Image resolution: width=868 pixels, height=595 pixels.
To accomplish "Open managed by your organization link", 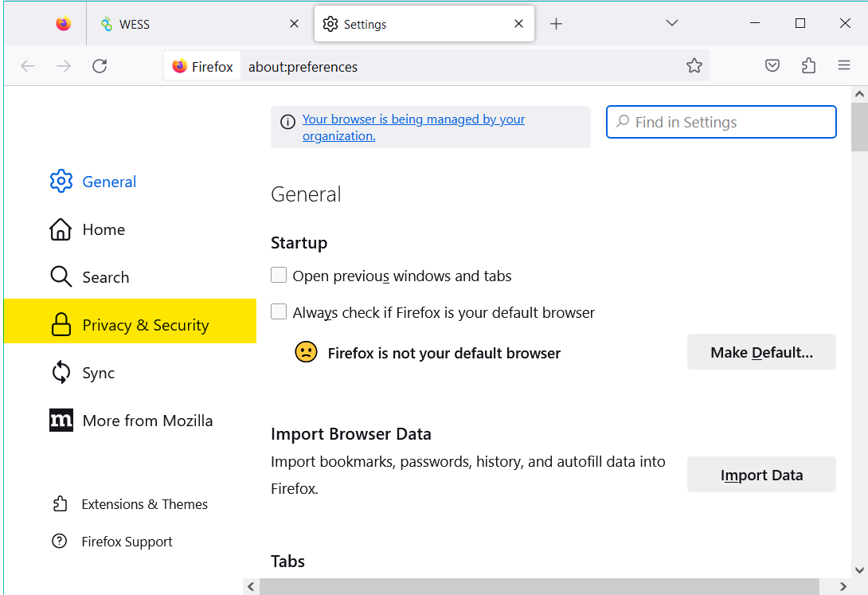I will click(x=413, y=127).
